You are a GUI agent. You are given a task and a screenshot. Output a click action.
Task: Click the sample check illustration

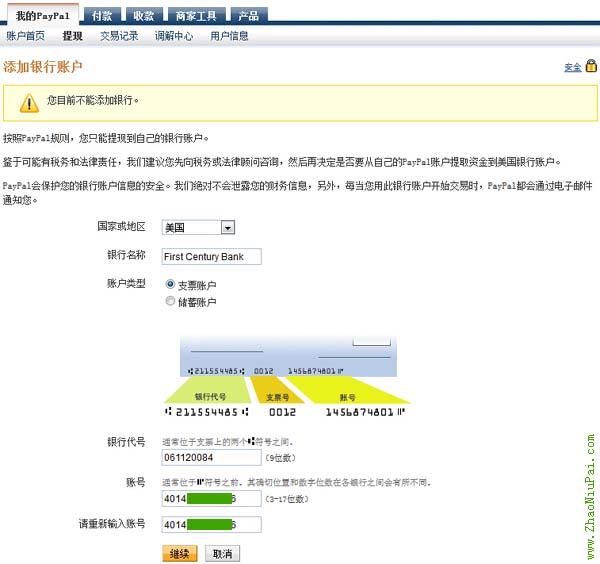pyautogui.click(x=287, y=376)
